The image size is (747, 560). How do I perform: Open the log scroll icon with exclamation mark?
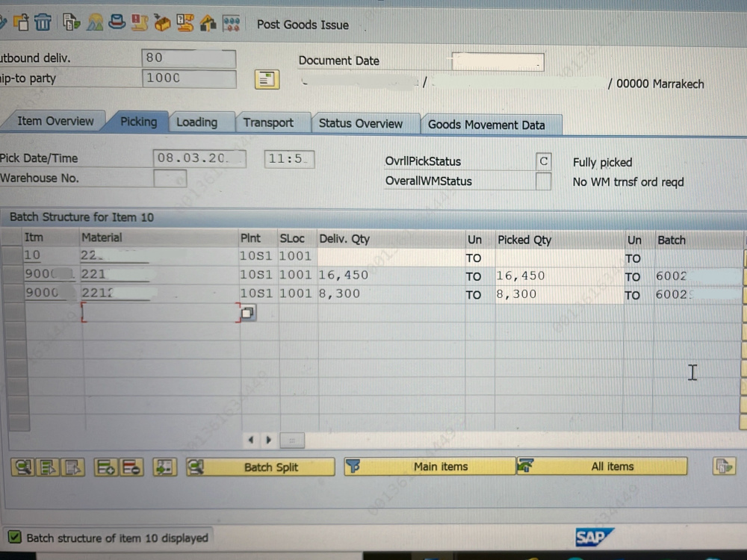tap(139, 22)
